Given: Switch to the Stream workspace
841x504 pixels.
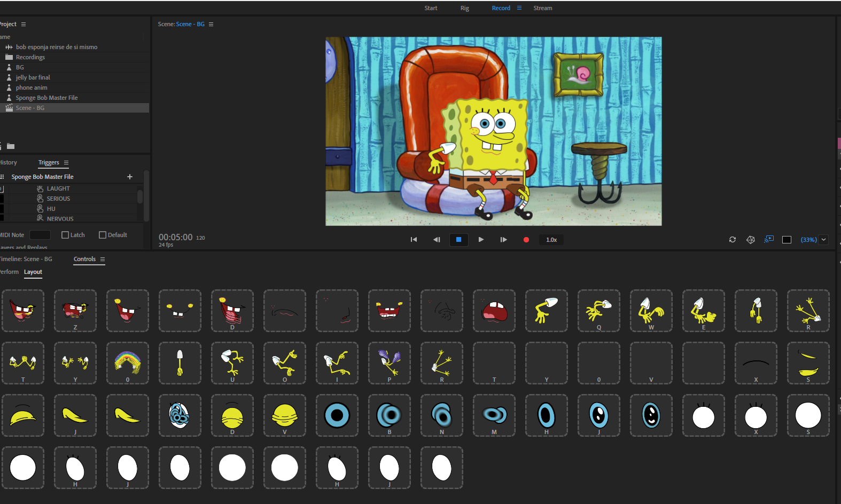Looking at the screenshot, I should (543, 8).
